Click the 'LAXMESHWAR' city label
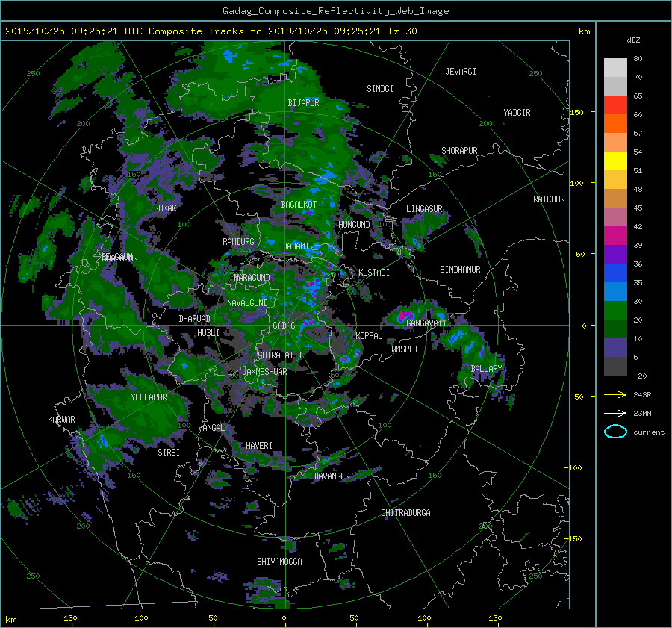 coord(264,372)
